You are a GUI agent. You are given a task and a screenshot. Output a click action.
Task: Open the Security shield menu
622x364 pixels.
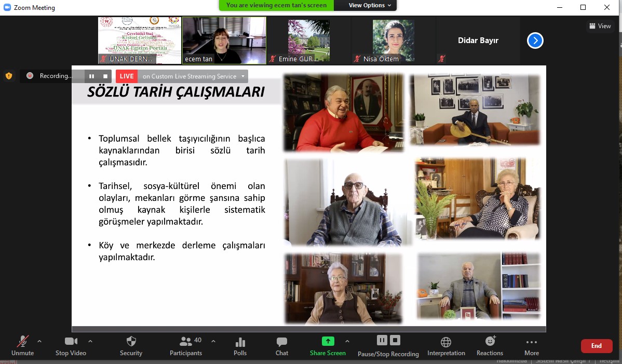tap(131, 346)
